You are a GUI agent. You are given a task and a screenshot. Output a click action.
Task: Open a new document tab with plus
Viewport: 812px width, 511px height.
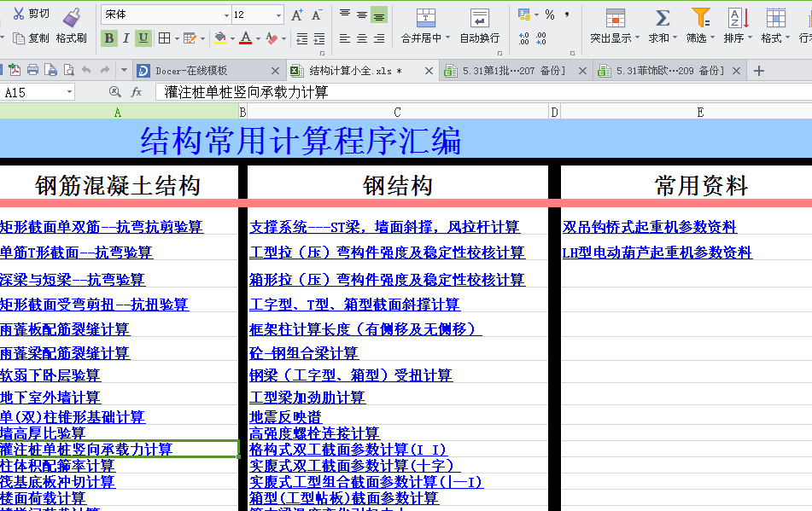click(x=759, y=71)
